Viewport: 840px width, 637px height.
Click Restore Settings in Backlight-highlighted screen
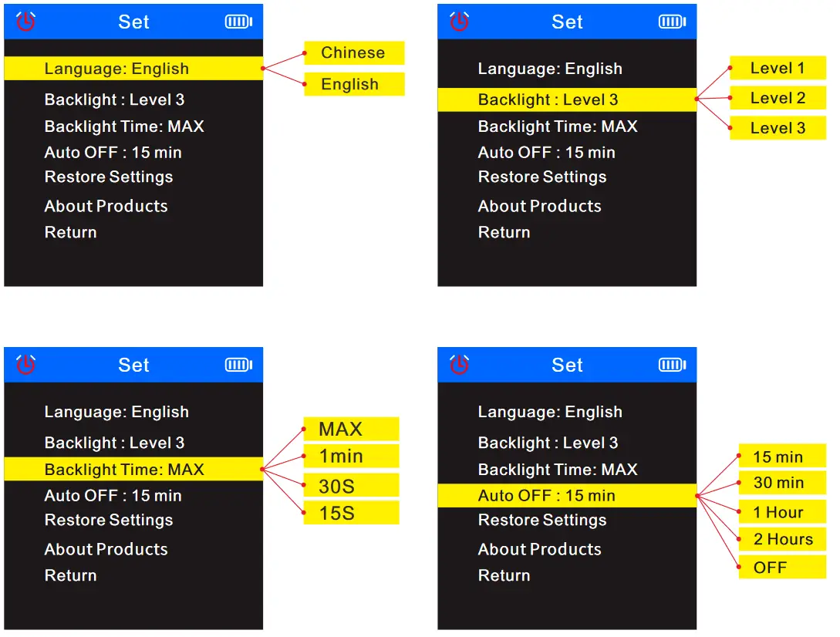[x=542, y=177]
